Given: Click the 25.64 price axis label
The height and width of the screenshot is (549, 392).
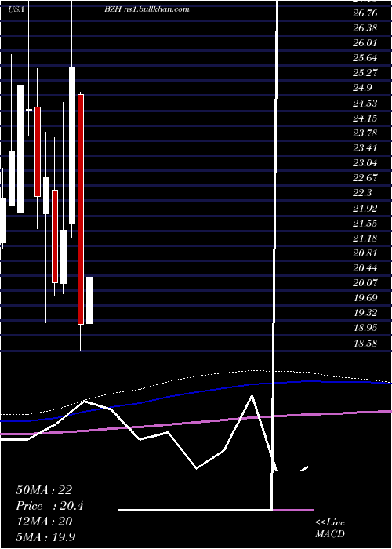Looking at the screenshot, I should pyautogui.click(x=365, y=58).
